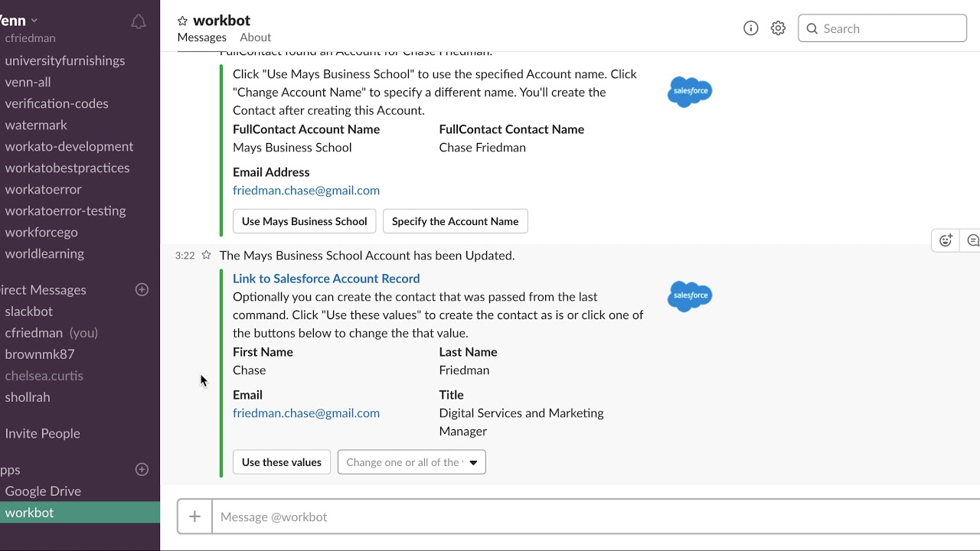Click the message attachment plus button
Image resolution: width=980 pixels, height=551 pixels.
pyautogui.click(x=194, y=517)
